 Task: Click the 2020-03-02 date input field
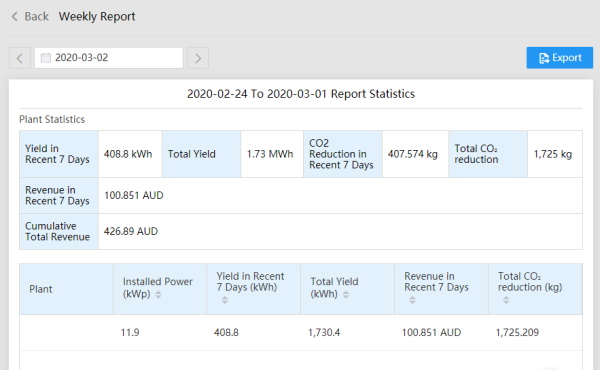point(109,58)
